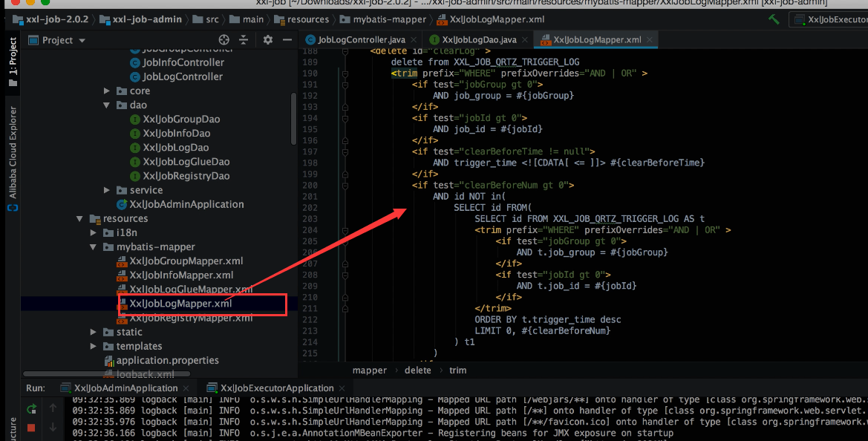Image resolution: width=868 pixels, height=441 pixels.
Task: Expand the service folder
Action: click(107, 190)
